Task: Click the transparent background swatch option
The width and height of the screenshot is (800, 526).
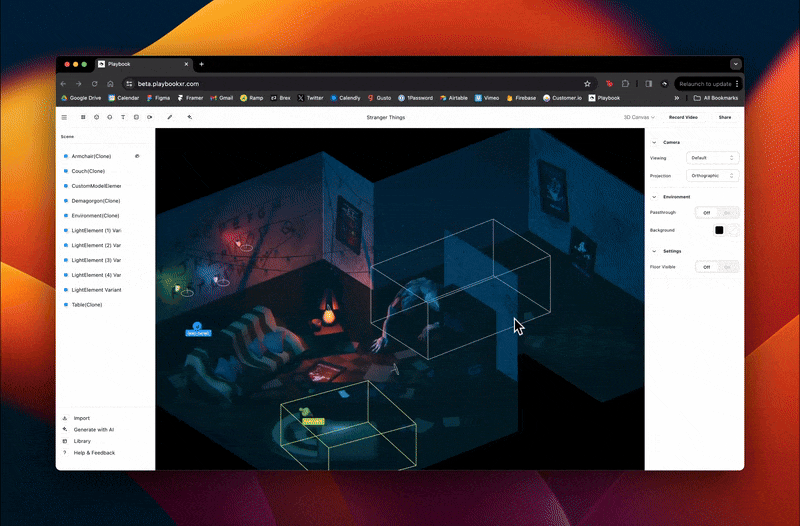Action: [734, 230]
